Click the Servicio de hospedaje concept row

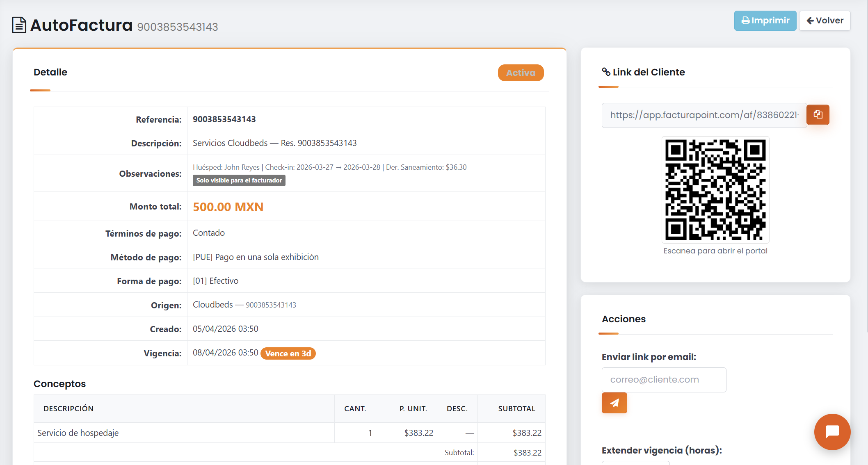click(x=289, y=433)
